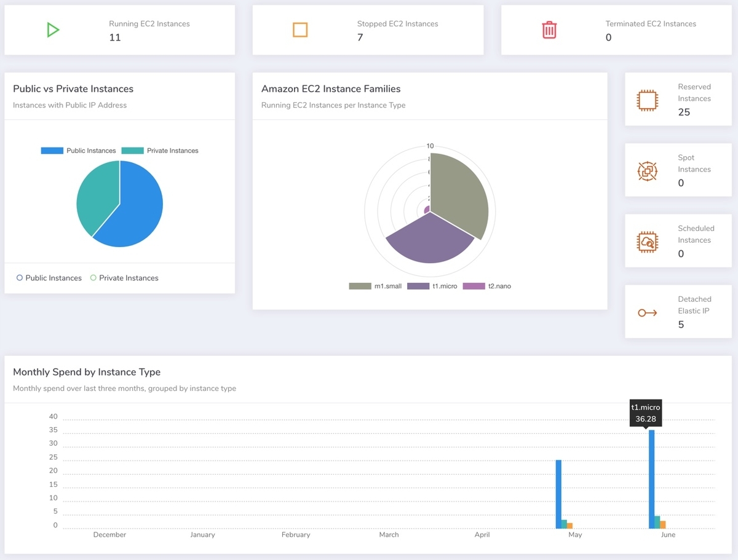
Task: Click the tall blue June bar
Action: [x=651, y=479]
